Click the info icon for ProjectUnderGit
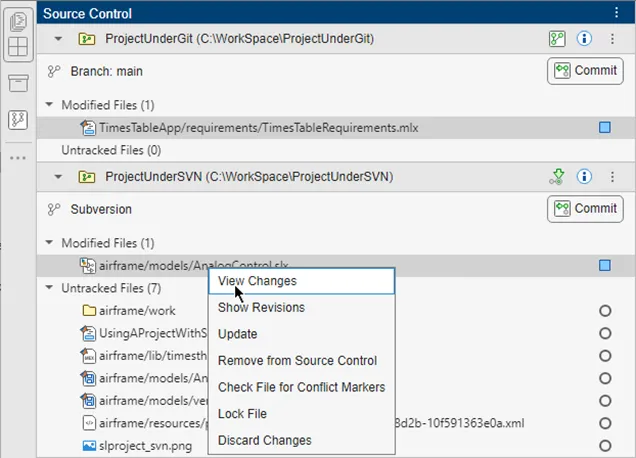 [585, 39]
